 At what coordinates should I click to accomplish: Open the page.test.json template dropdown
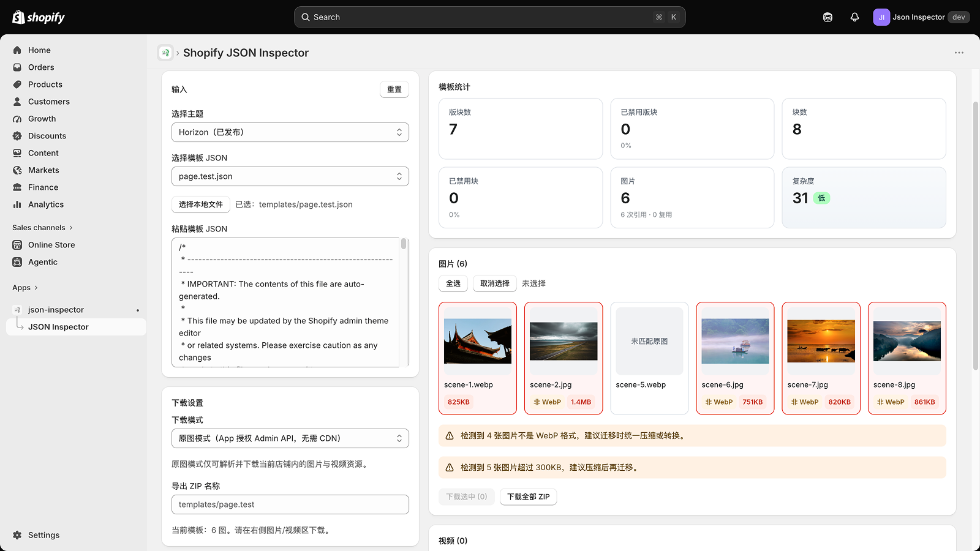290,176
